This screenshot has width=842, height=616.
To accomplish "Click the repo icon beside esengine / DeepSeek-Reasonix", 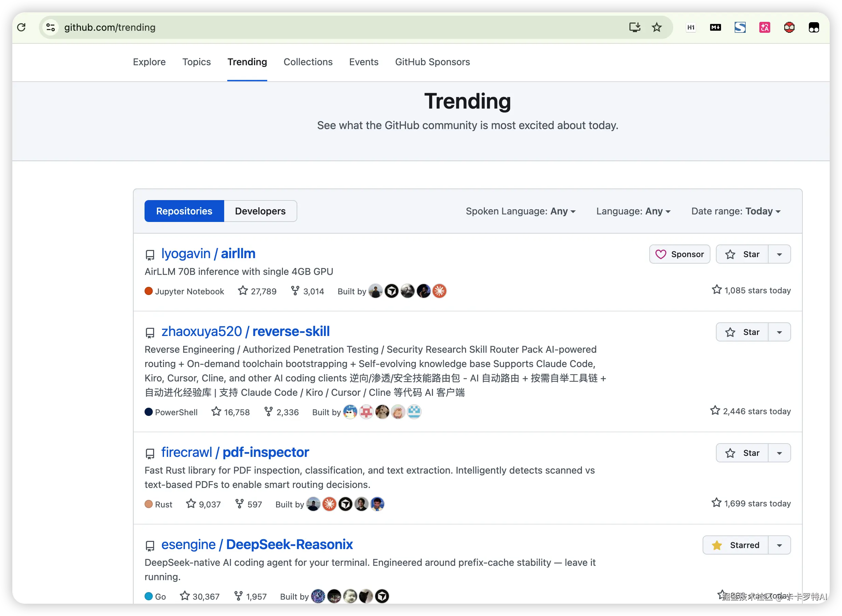I will coord(150,546).
